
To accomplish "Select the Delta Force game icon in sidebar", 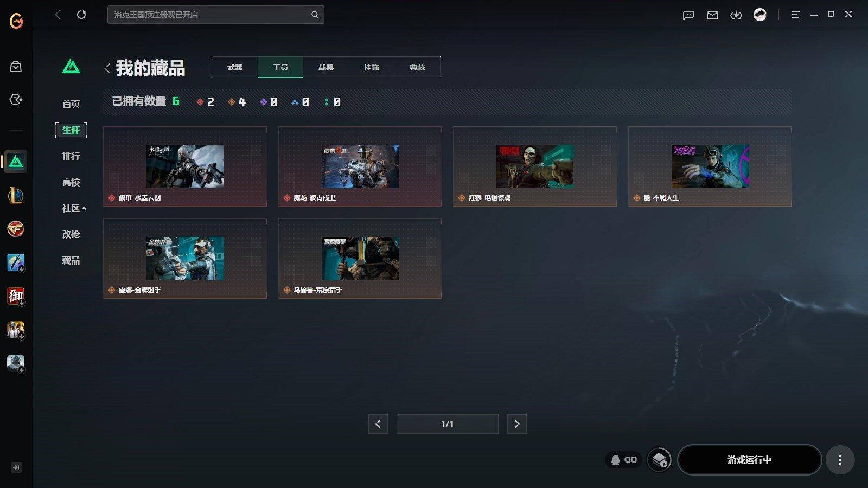I will tap(16, 162).
